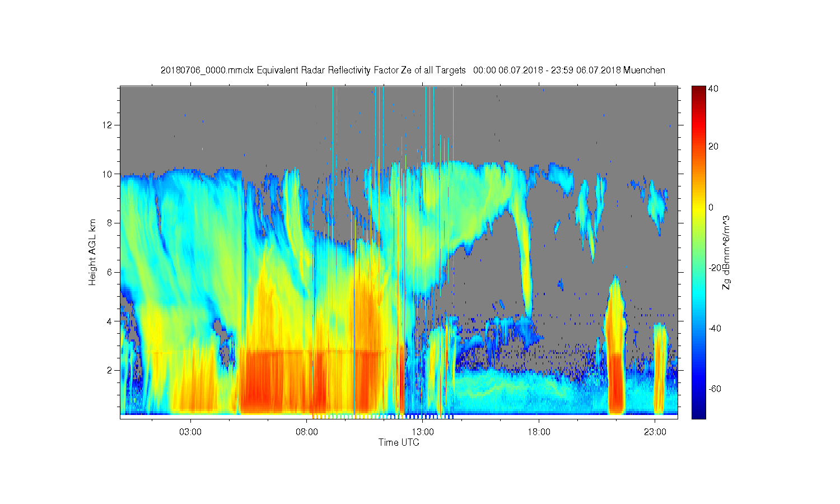This screenshot has width=840, height=504.
Task: Click the word "Muenchen" in the plot title
Action: pyautogui.click(x=644, y=71)
